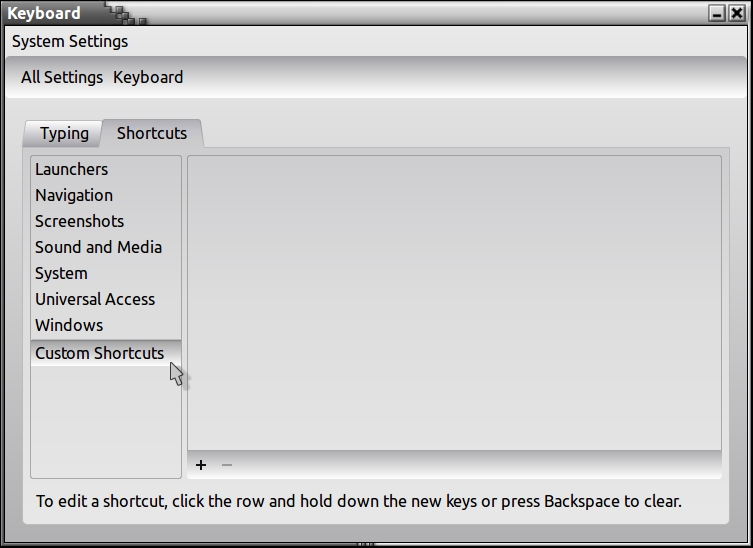Choose the Navigation shortcuts category

[74, 195]
